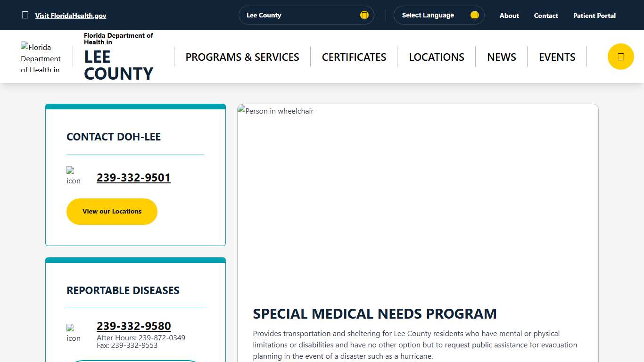The height and width of the screenshot is (362, 644).
Task: Click the View our Locations button
Action: (112, 211)
